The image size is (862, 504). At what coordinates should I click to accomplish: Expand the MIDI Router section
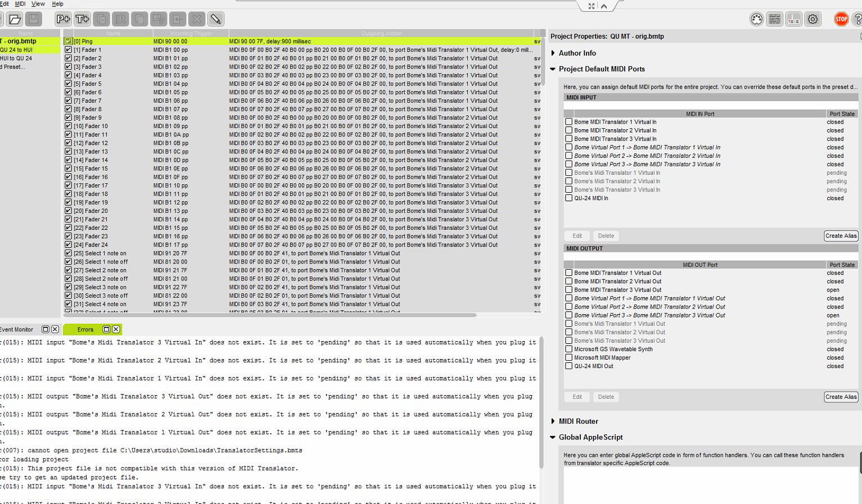tap(553, 421)
